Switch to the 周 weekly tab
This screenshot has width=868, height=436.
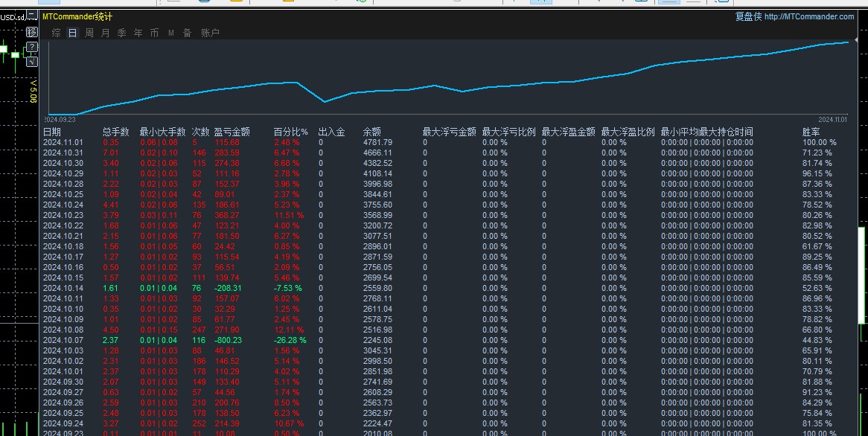click(x=89, y=33)
